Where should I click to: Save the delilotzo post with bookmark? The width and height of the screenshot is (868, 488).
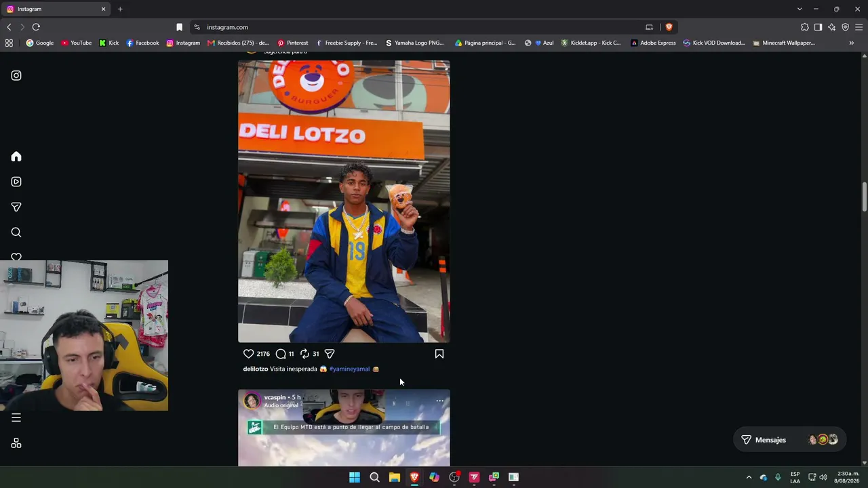click(x=439, y=354)
